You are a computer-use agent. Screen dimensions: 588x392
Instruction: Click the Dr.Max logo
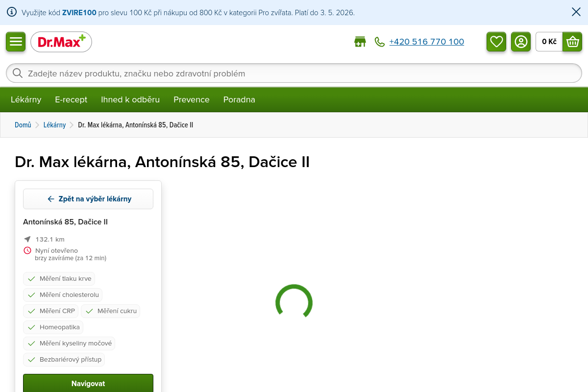click(61, 42)
